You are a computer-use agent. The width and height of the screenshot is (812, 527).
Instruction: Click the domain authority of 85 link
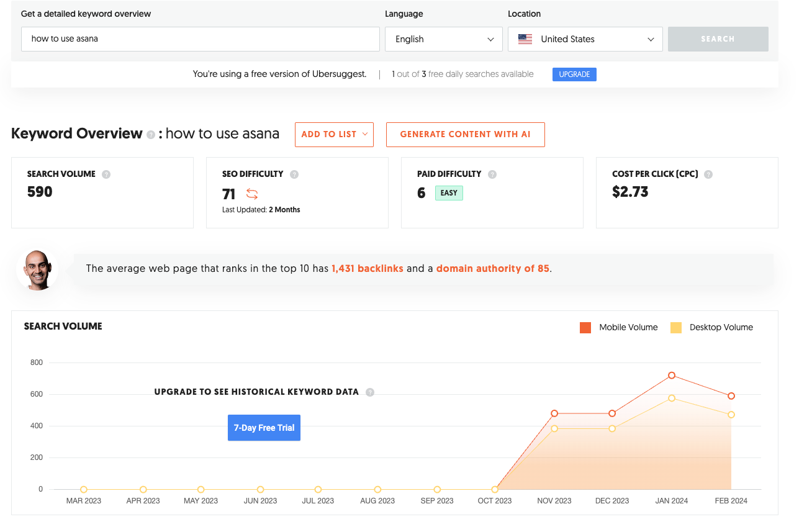tap(493, 269)
